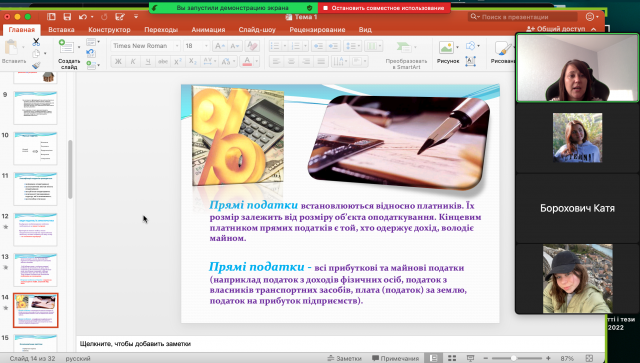Viewport: 640px width, 363px height.
Task: Toggle bulleted list formatting
Action: point(276,46)
